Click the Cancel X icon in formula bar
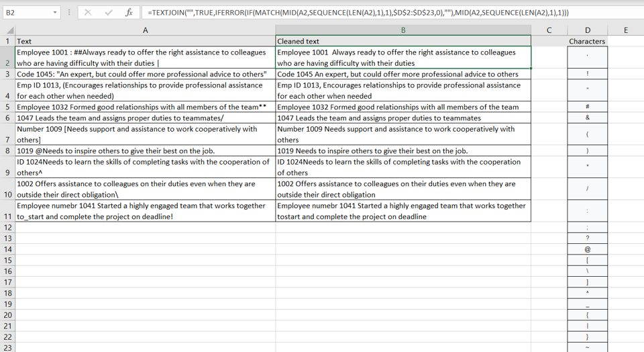The width and height of the screenshot is (644, 352). coord(88,13)
